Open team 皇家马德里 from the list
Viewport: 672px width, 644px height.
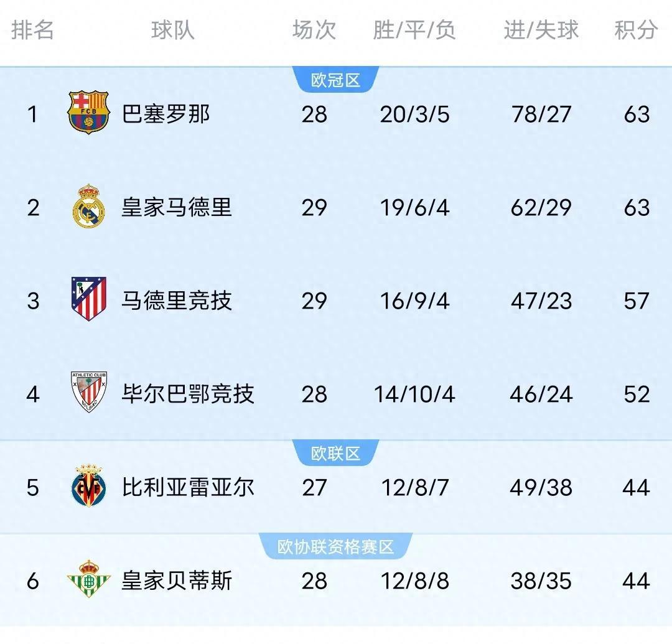tap(177, 207)
